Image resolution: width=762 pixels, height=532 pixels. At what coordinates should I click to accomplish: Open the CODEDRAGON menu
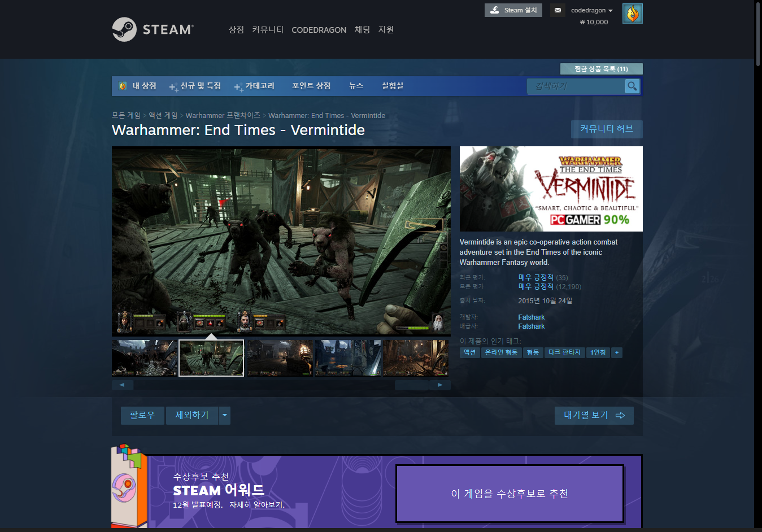[x=319, y=30]
